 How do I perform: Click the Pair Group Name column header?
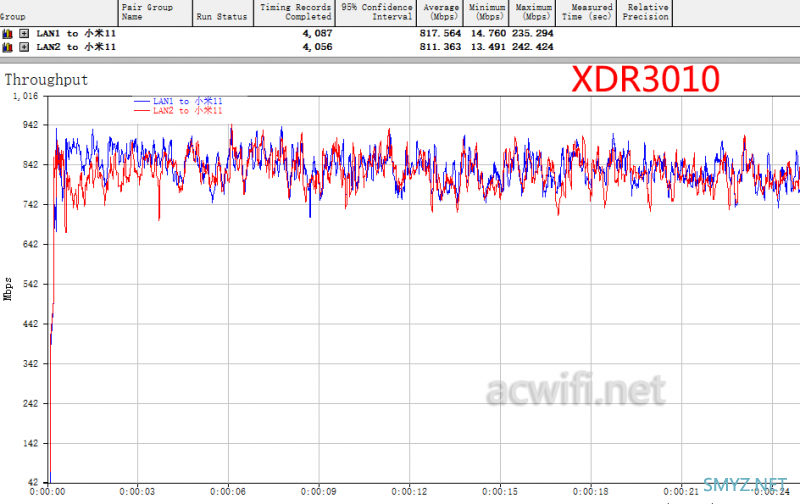tap(155, 13)
